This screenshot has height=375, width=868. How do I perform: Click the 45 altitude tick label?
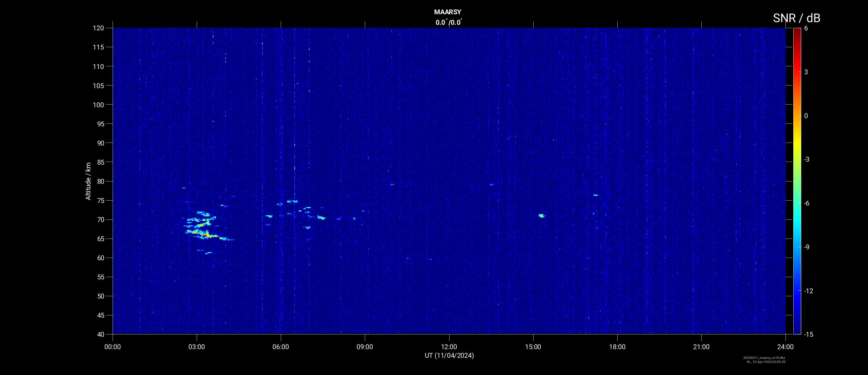pyautogui.click(x=100, y=315)
